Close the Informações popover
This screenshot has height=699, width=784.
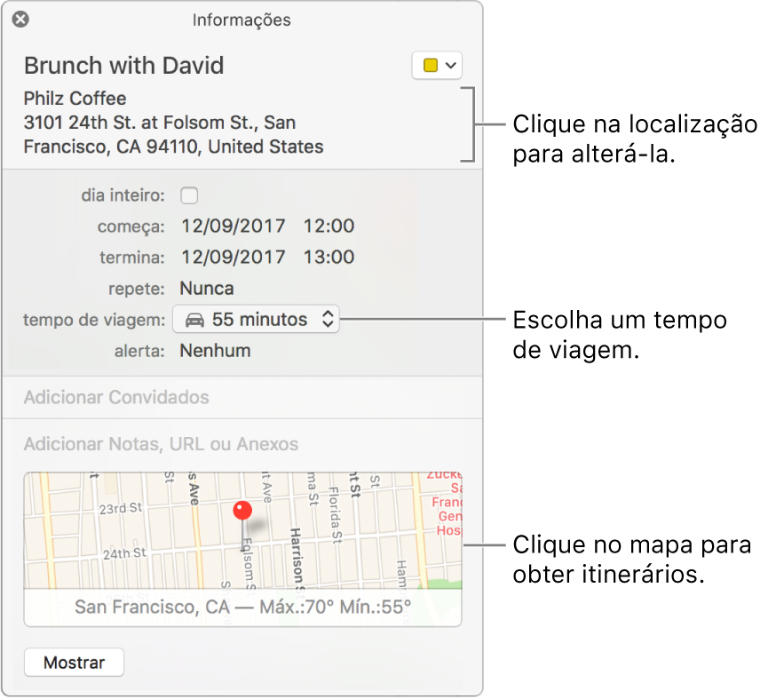pyautogui.click(x=20, y=19)
